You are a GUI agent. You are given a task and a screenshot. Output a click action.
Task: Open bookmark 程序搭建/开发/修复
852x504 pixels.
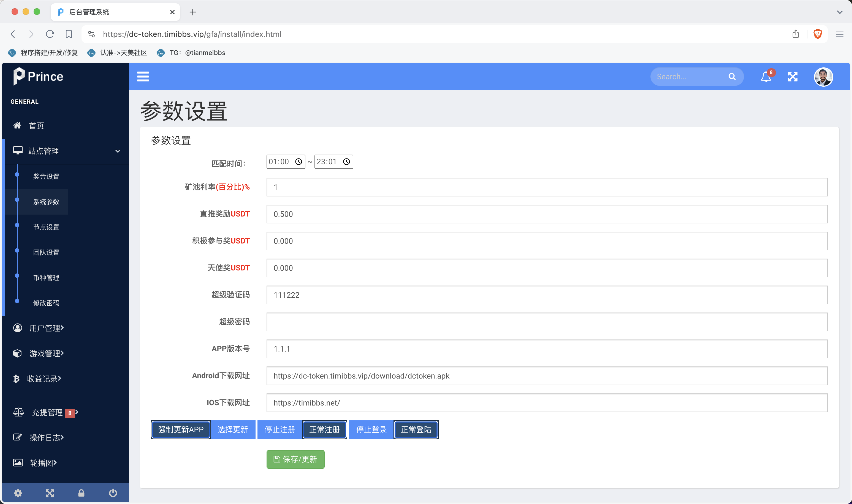(43, 53)
